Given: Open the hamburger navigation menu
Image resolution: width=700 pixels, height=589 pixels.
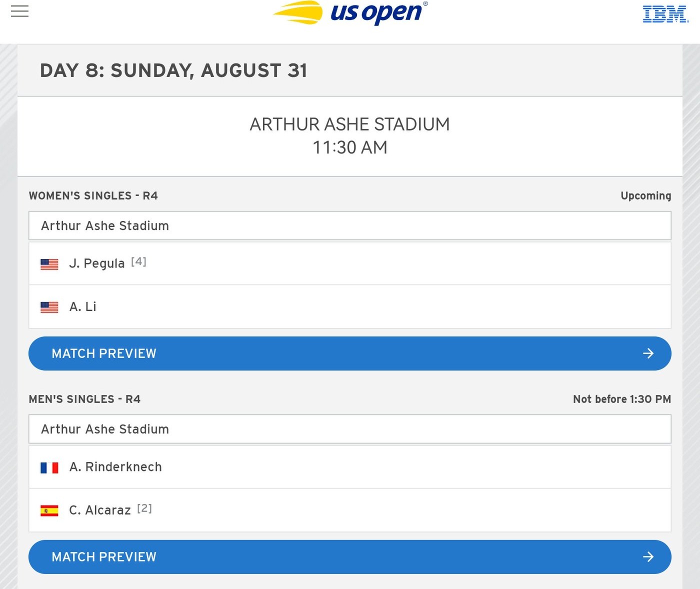Looking at the screenshot, I should (19, 11).
